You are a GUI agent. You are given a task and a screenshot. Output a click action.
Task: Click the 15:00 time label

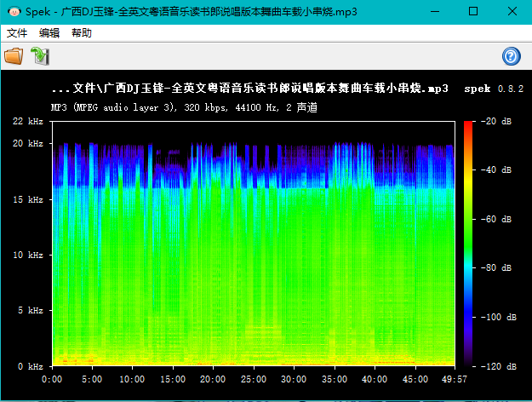(x=173, y=379)
